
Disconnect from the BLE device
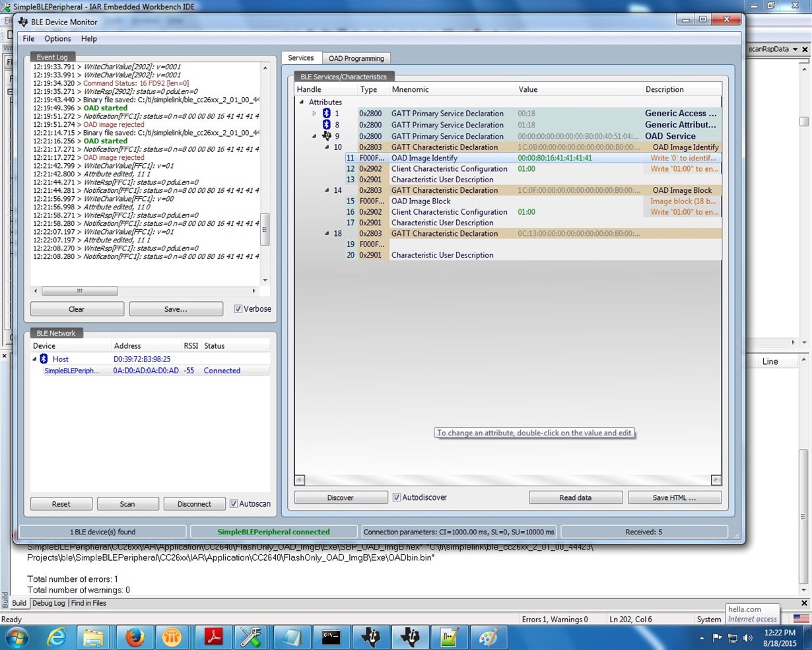pyautogui.click(x=194, y=504)
